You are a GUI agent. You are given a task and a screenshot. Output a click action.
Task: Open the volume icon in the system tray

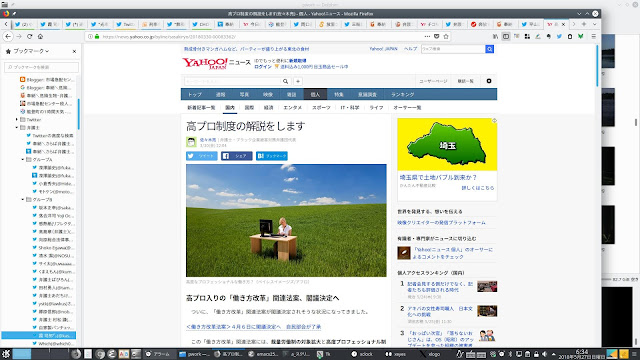click(544, 354)
